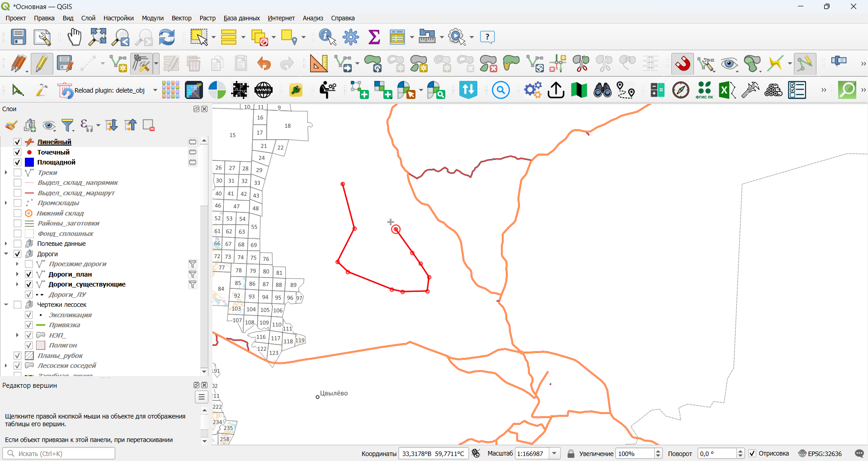Click the blue circular search locator icon
Screen dimensions: 868x461
tap(501, 90)
